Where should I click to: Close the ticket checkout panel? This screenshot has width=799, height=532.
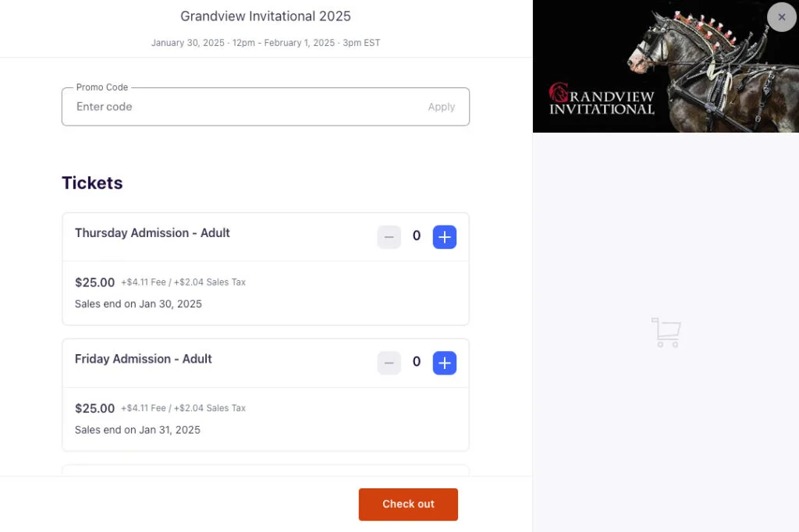pyautogui.click(x=781, y=17)
